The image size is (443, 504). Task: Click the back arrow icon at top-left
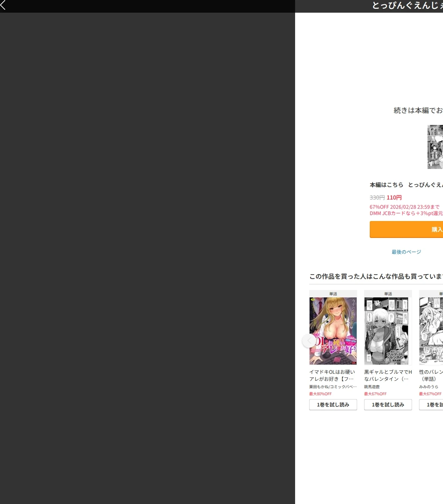point(3,5)
